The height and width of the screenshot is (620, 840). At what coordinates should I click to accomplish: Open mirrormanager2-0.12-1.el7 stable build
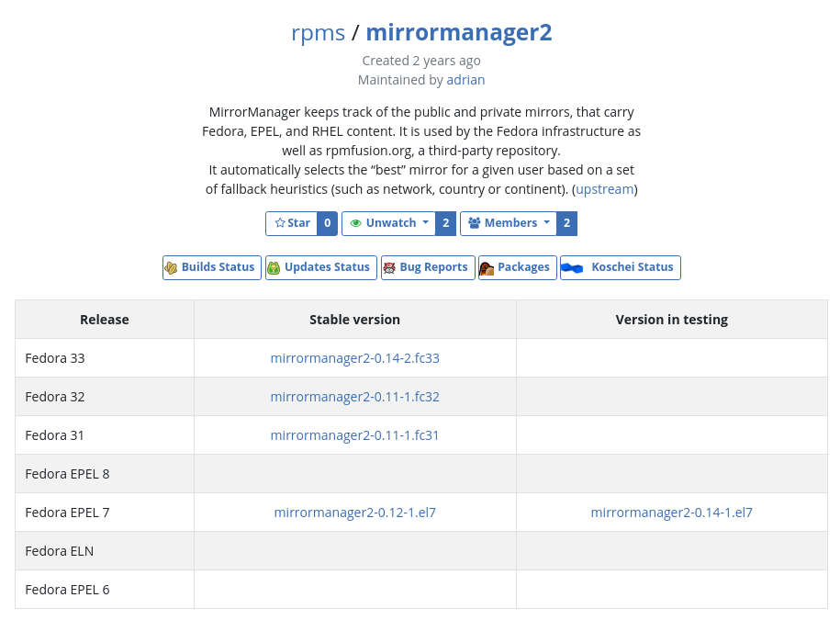pyautogui.click(x=355, y=513)
